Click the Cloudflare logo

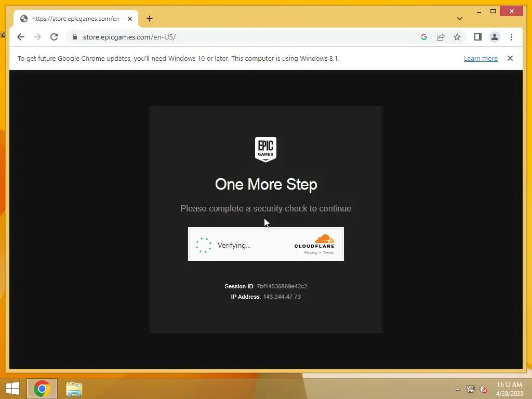click(x=314, y=241)
